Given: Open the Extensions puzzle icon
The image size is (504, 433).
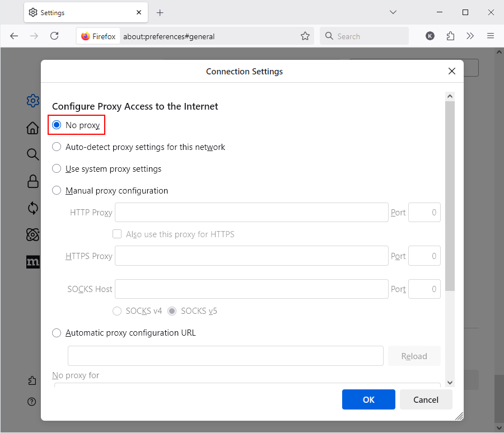Looking at the screenshot, I should (x=450, y=36).
